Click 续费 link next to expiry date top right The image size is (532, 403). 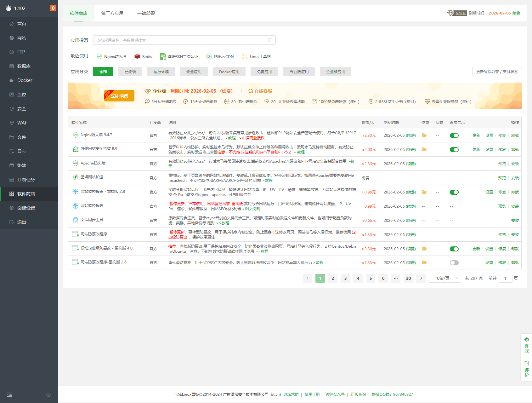516,13
